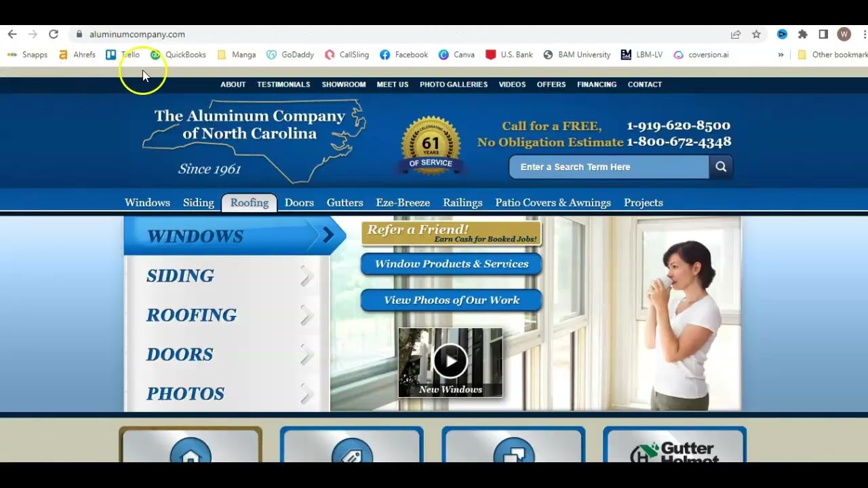This screenshot has width=868, height=488.
Task: Open the GoDaddy bookmark
Action: tap(290, 54)
